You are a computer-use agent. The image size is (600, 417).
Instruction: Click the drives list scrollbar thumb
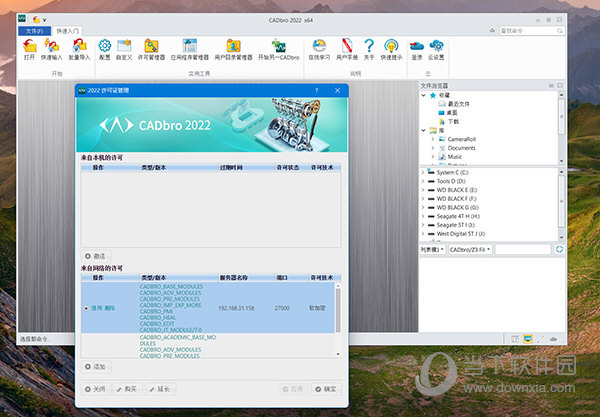[x=561, y=201]
